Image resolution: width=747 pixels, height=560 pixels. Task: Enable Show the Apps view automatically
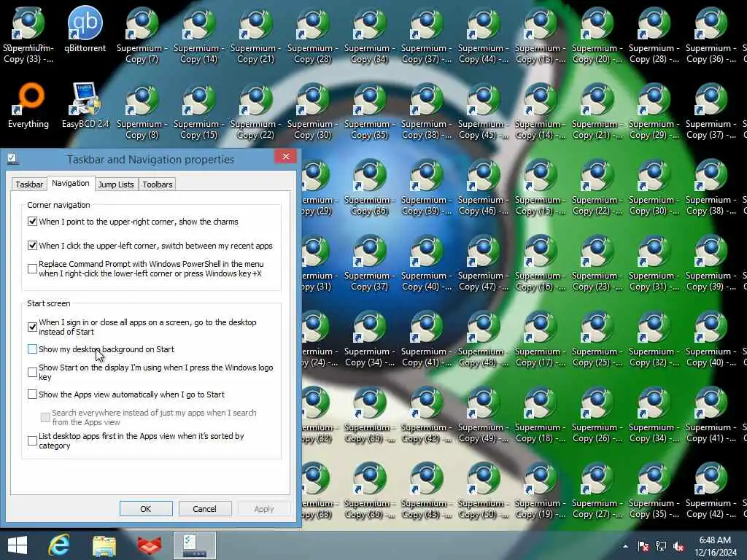coord(32,394)
